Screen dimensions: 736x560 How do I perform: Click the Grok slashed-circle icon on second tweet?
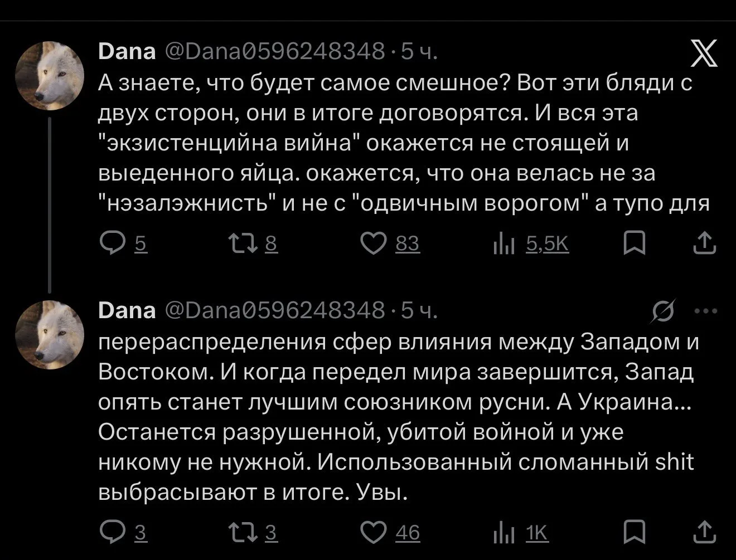[662, 311]
